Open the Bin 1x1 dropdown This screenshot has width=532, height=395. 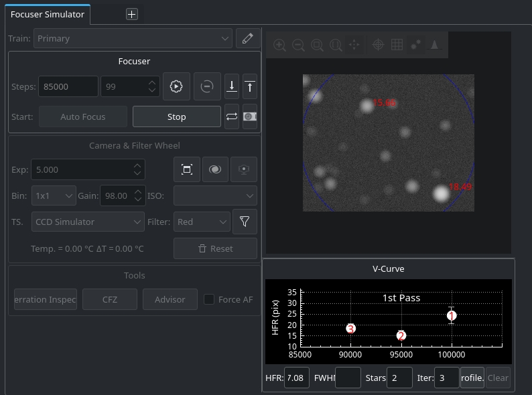(54, 195)
